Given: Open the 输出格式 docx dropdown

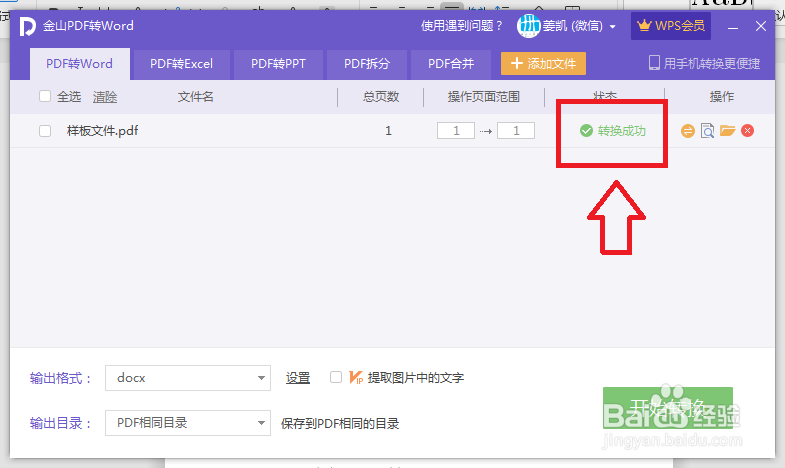Looking at the screenshot, I should 188,378.
